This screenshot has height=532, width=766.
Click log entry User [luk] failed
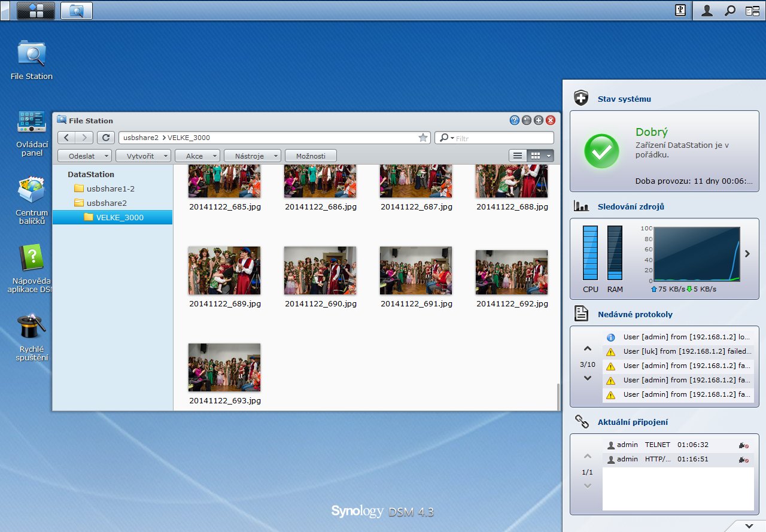679,351
